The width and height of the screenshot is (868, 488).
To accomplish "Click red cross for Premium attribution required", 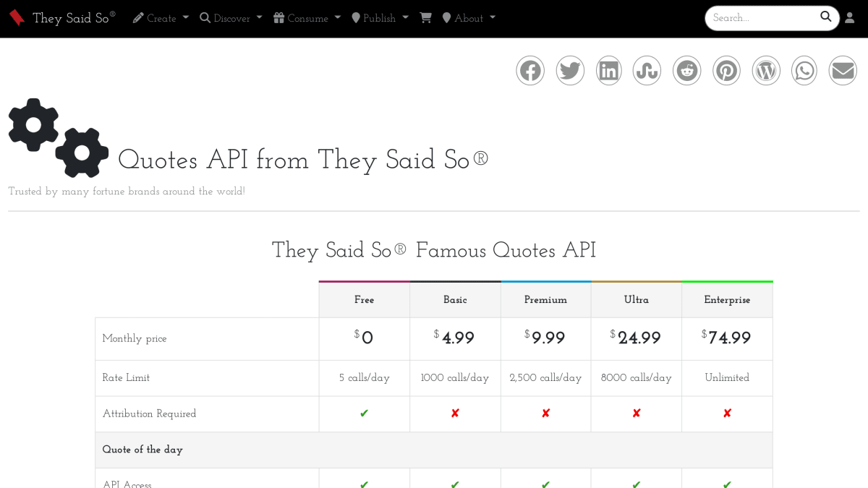I will pos(545,414).
